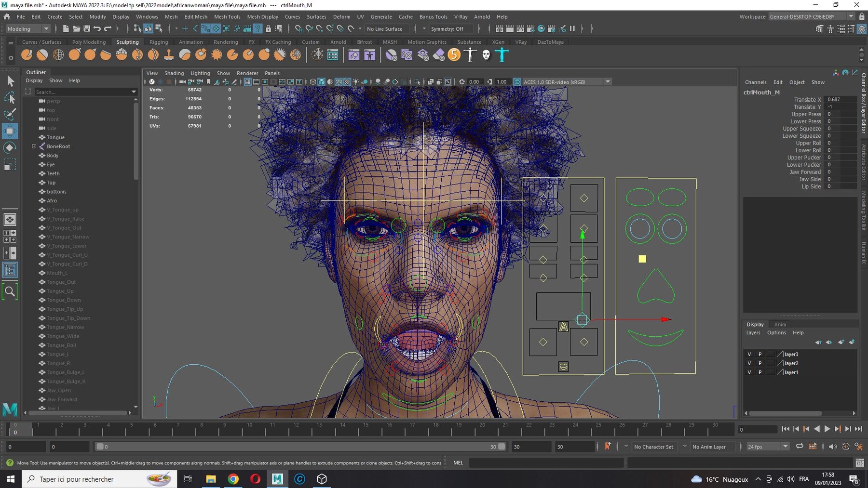Click the No Character Set button
Viewport: 868px width, 488px height.
(653, 447)
